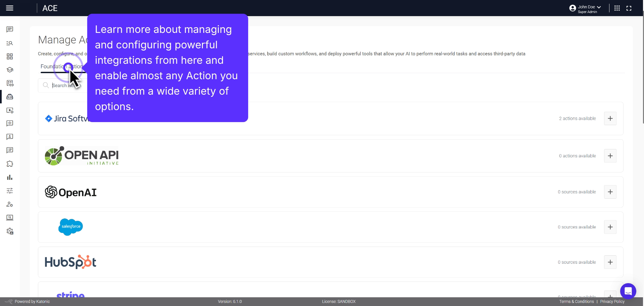
Task: Open the hamburger menu beside ACE
Action: (10, 8)
